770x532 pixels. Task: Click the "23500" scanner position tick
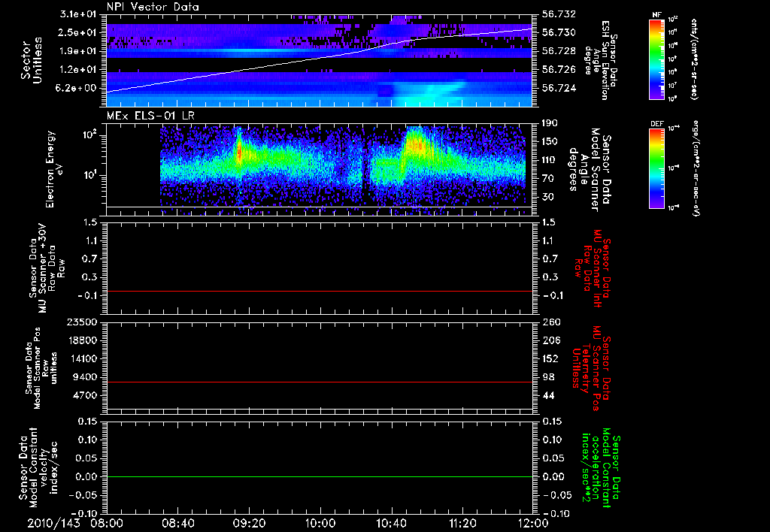click(x=82, y=322)
